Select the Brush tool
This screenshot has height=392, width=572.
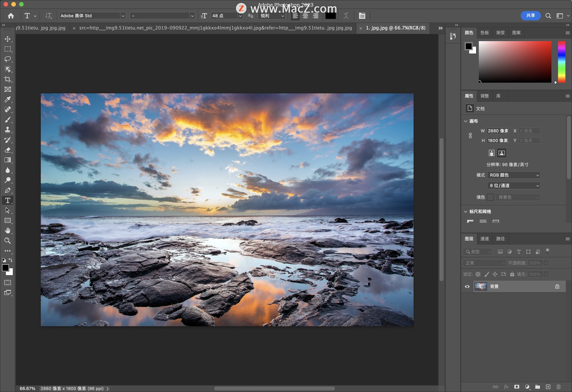click(x=8, y=120)
